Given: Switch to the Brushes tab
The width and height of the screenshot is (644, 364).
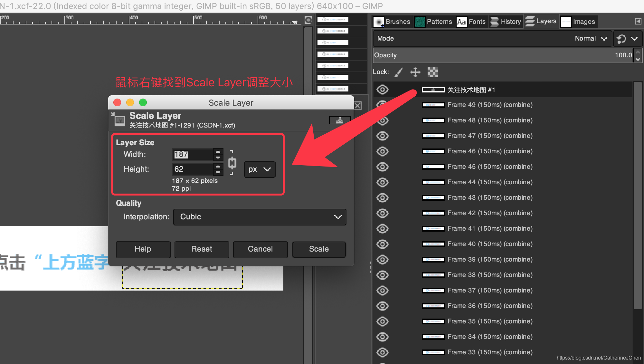Looking at the screenshot, I should coord(393,22).
